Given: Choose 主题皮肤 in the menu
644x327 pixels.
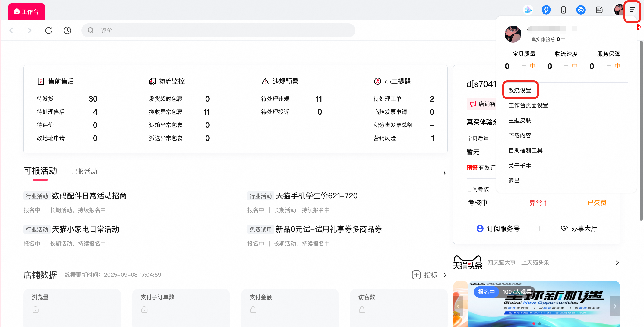Looking at the screenshot, I should pos(520,120).
